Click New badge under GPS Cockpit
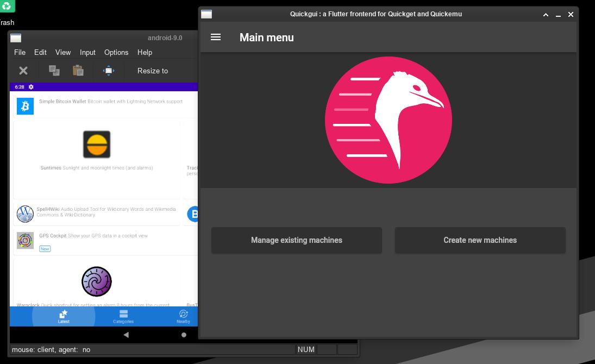 pyautogui.click(x=45, y=249)
